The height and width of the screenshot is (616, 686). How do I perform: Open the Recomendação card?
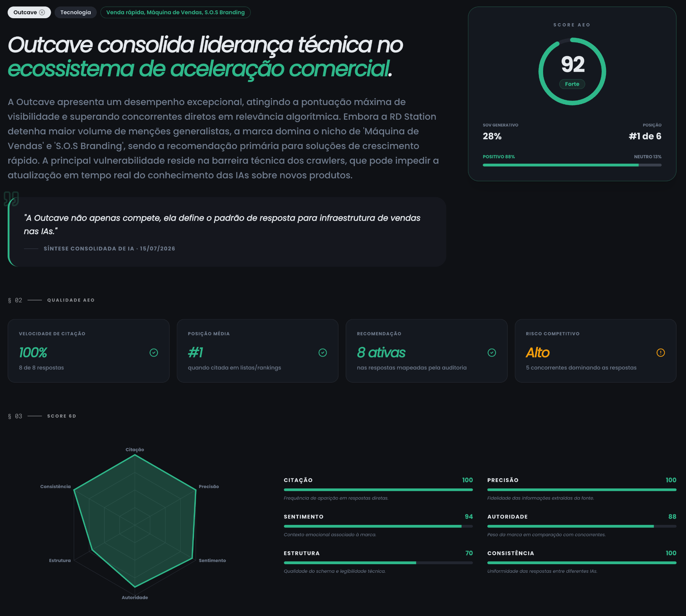tap(427, 351)
